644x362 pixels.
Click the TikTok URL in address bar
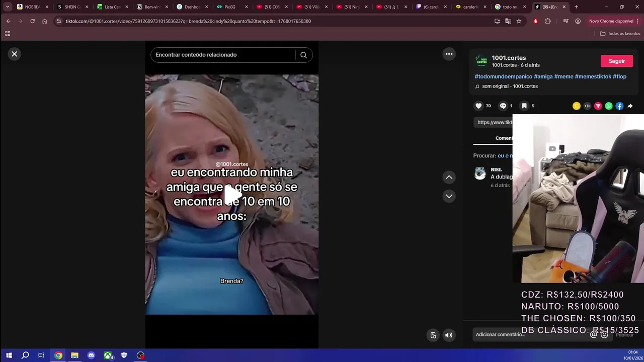click(x=188, y=21)
